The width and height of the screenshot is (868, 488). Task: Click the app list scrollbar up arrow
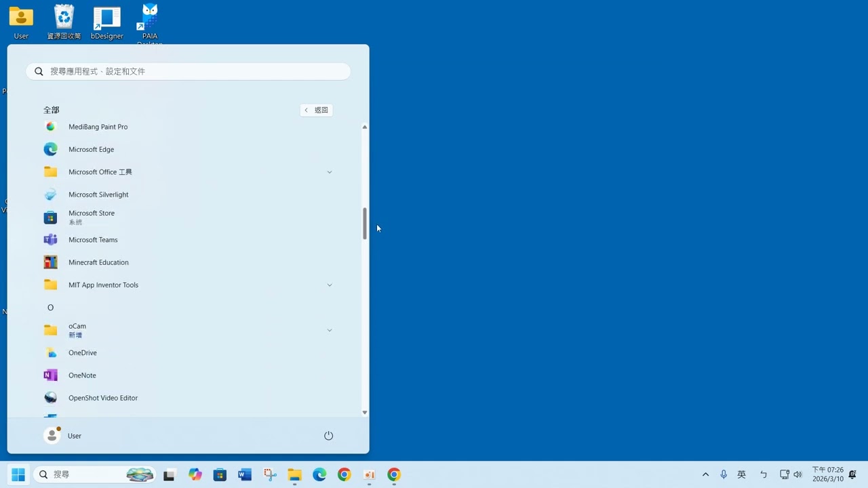tap(365, 127)
